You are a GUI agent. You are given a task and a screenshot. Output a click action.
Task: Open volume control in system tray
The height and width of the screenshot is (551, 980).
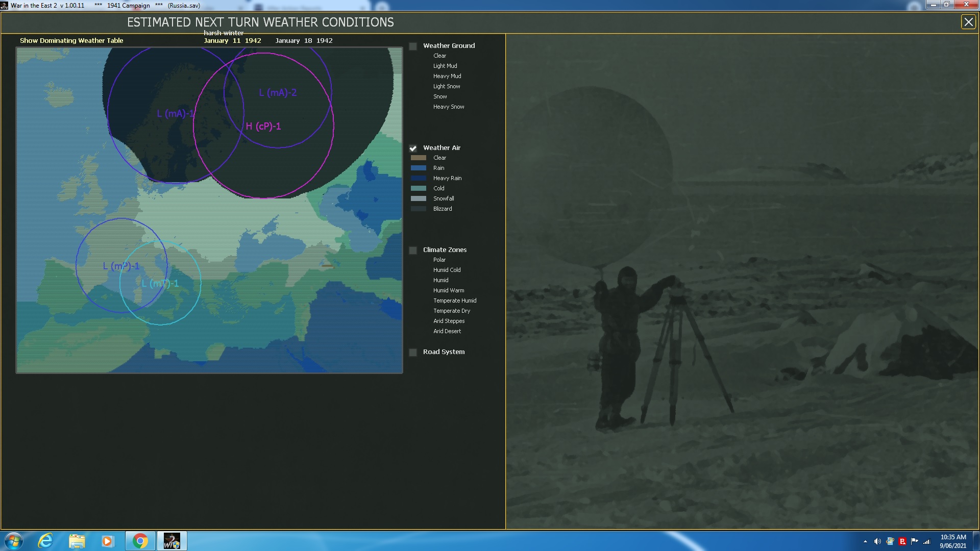(x=877, y=541)
